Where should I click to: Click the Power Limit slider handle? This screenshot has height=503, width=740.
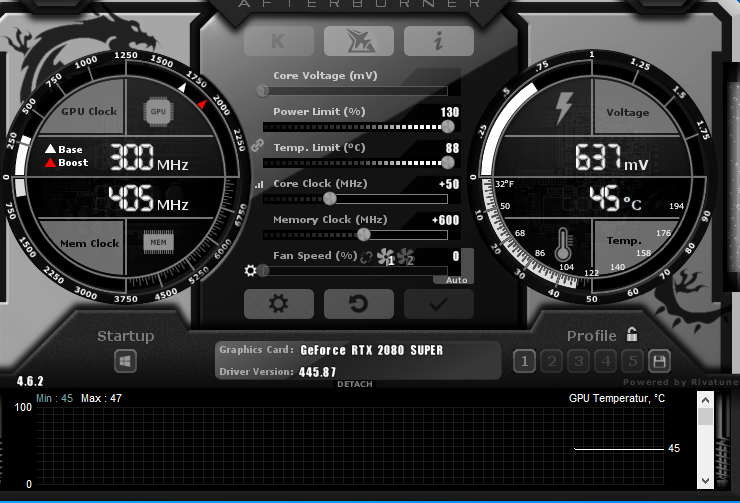(x=447, y=126)
